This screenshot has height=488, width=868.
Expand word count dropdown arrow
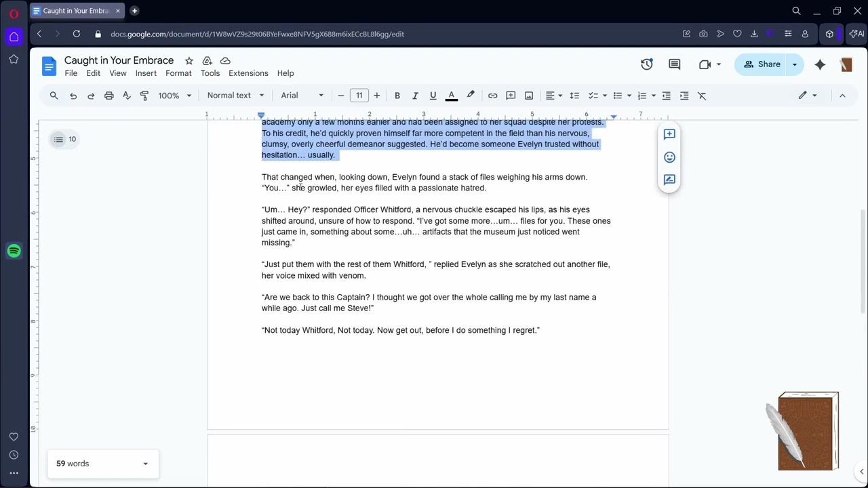[x=145, y=464]
